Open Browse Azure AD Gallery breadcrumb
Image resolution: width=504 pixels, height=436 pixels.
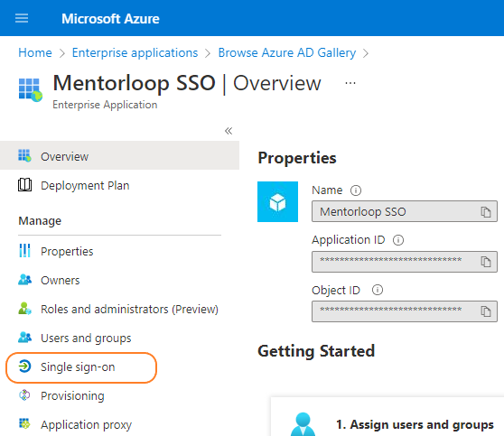(287, 52)
